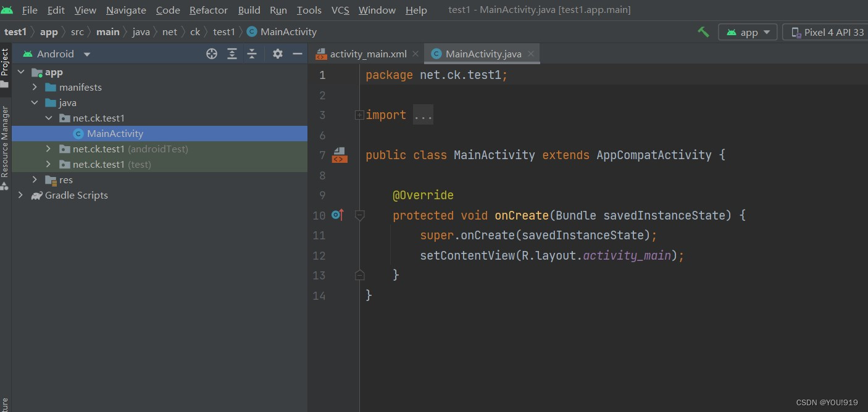Click activity_main in the setContentView line
This screenshot has width=868, height=412.
(627, 255)
